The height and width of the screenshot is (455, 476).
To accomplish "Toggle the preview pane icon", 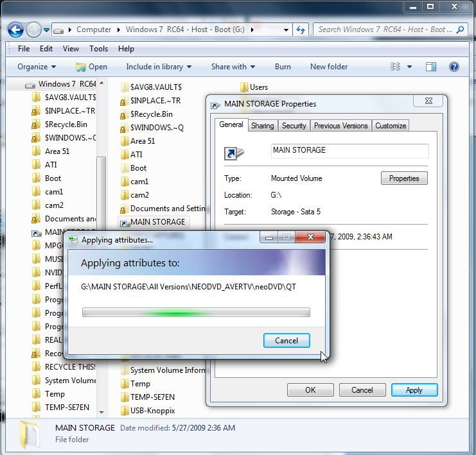I will coord(431,67).
